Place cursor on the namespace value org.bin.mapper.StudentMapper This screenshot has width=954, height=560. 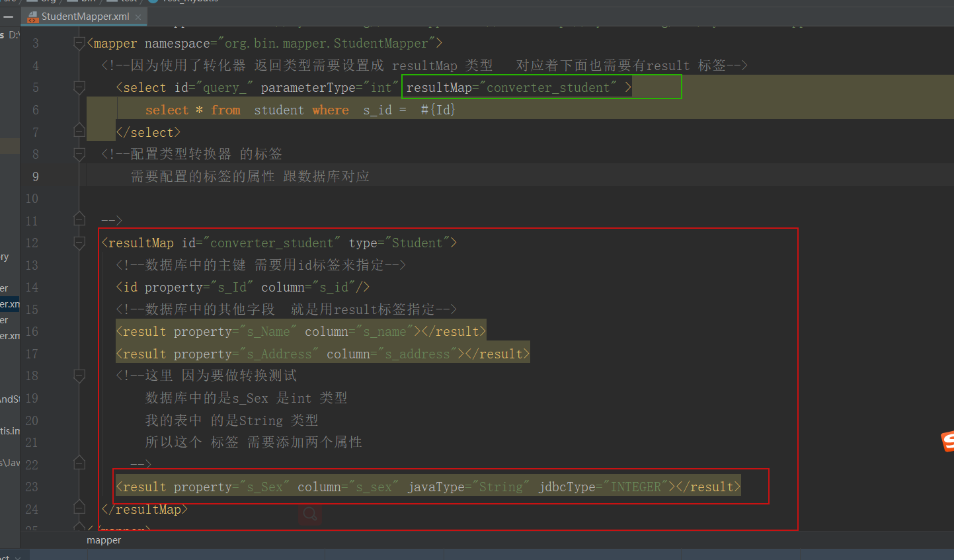click(327, 44)
